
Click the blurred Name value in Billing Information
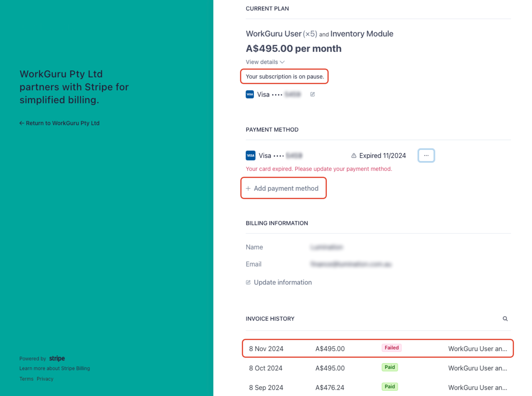click(x=327, y=247)
